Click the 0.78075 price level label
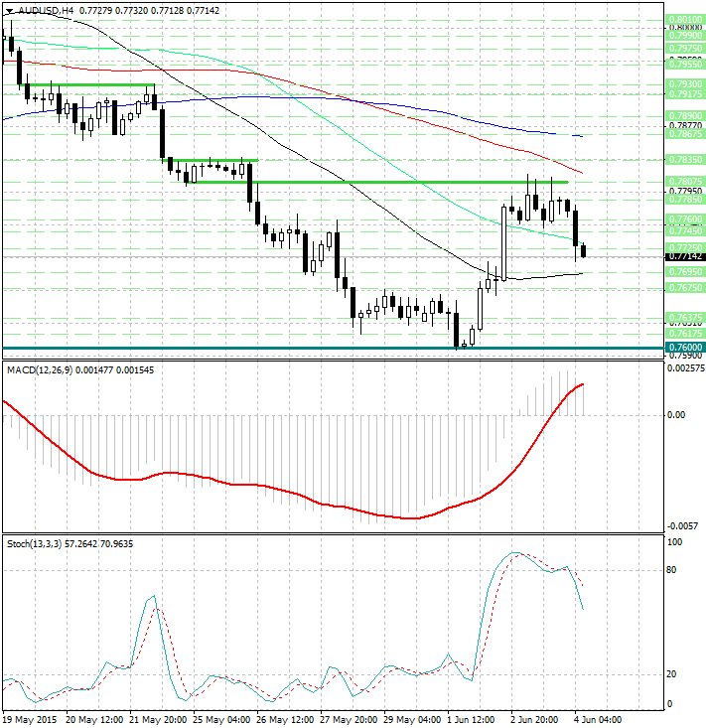706x728 pixels. [685, 181]
